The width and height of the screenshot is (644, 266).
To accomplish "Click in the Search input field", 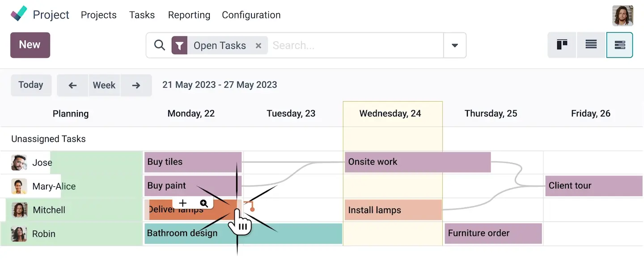I will tap(353, 45).
